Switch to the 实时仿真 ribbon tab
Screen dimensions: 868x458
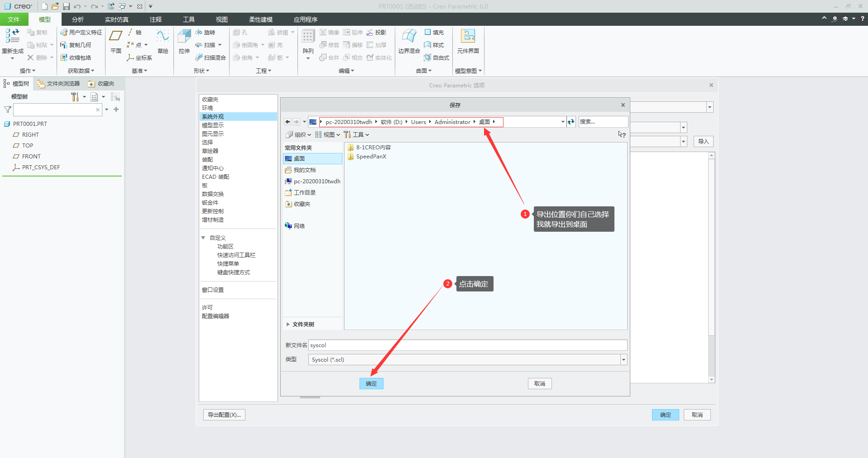click(x=117, y=19)
